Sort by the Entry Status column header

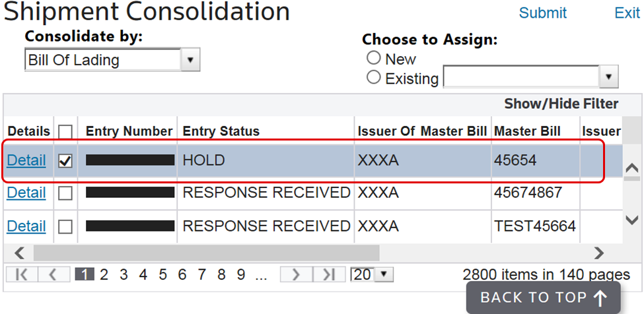pyautogui.click(x=221, y=131)
